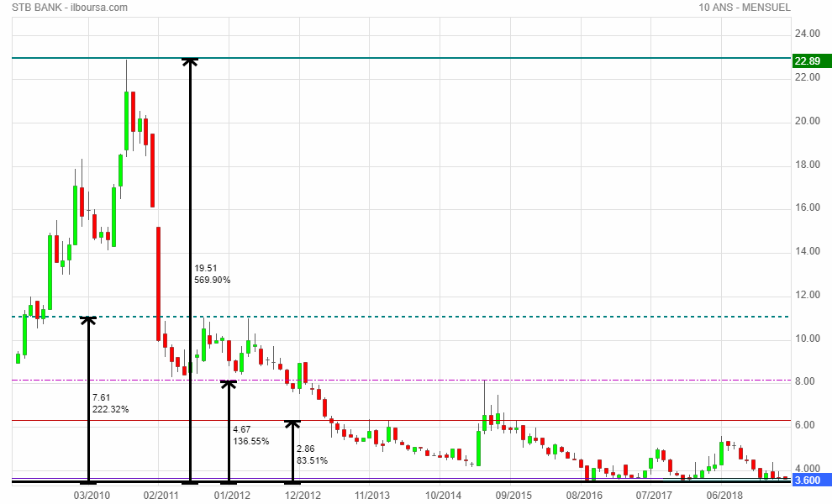Click the 14.00 price axis label
The width and height of the screenshot is (832, 504).
pyautogui.click(x=807, y=251)
